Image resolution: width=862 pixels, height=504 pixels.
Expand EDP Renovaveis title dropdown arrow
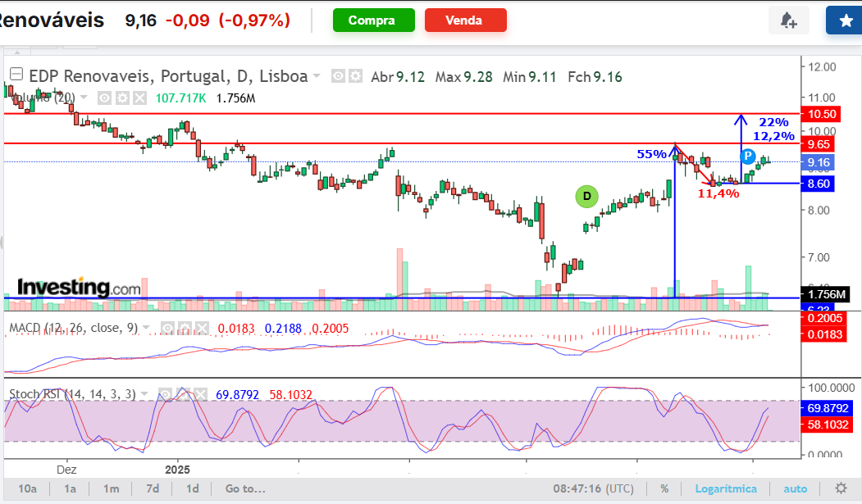tap(317, 75)
